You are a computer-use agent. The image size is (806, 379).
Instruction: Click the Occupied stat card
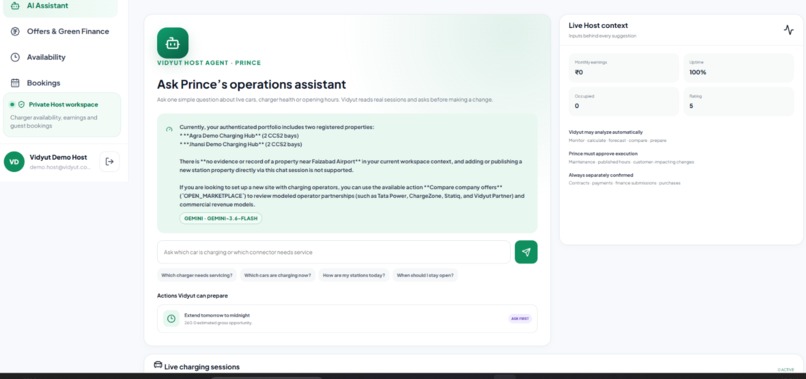624,101
